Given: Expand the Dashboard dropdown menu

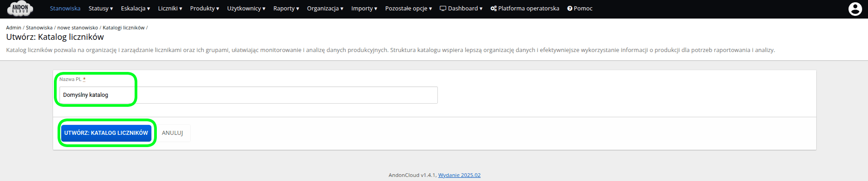Looking at the screenshot, I should click(x=461, y=9).
